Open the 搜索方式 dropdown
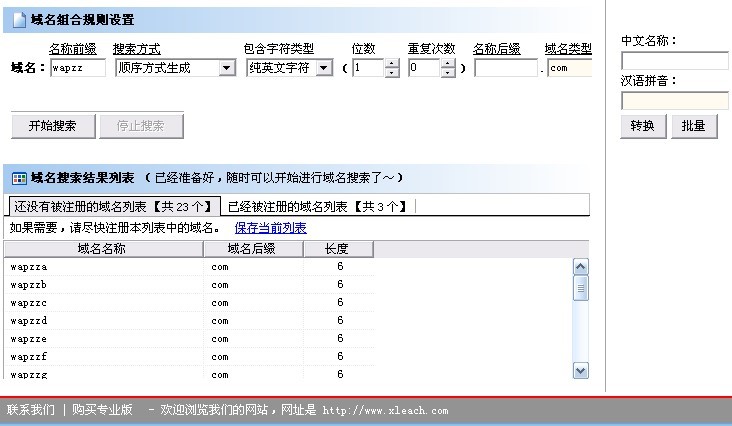Screen dimensions: 732x426 pos(227,69)
